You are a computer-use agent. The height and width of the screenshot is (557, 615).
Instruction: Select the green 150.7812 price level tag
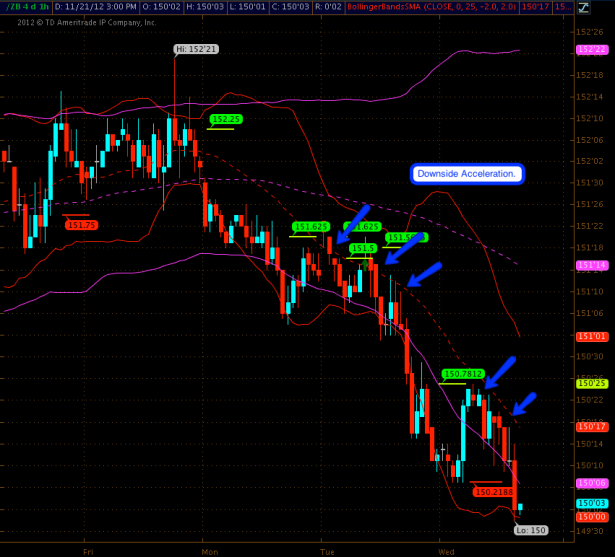coord(462,374)
